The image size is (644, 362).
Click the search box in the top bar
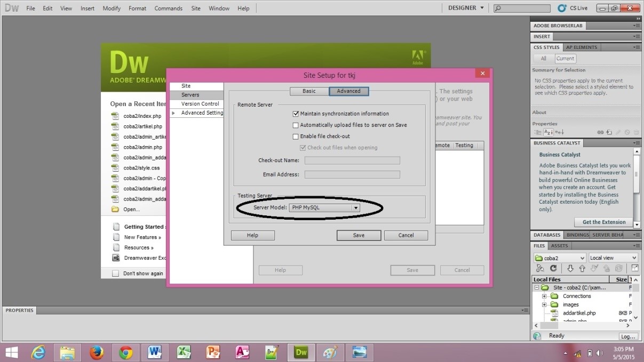point(521,9)
